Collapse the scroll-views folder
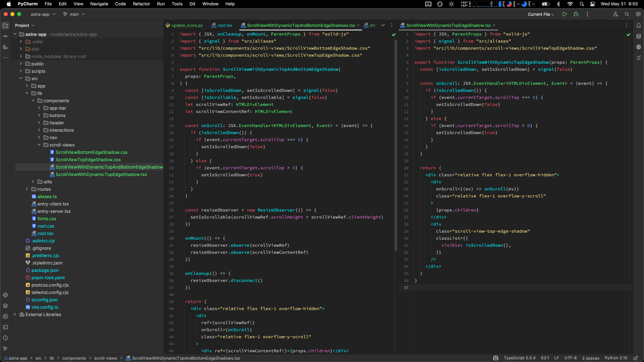 (39, 145)
